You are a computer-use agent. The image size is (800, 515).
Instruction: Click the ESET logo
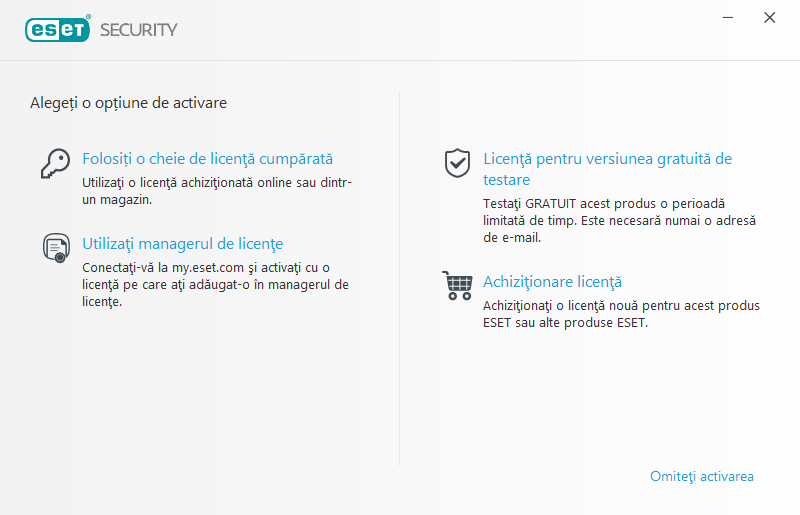57,29
